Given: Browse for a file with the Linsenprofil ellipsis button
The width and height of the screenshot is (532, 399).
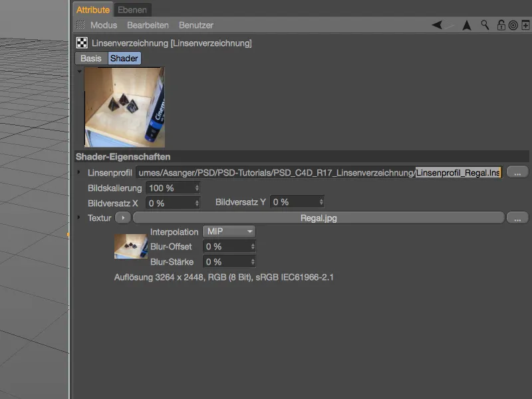Looking at the screenshot, I should [517, 172].
